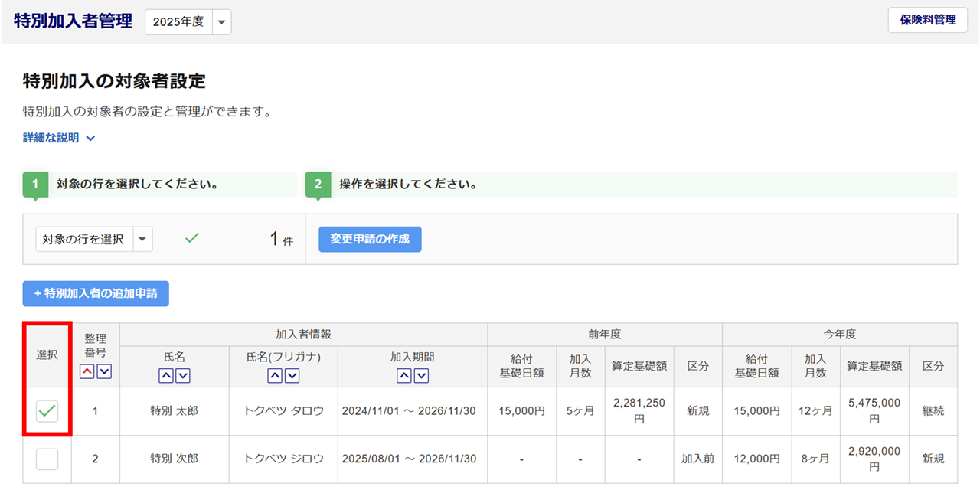Sort 整理番号 column in ascending order
The image size is (980, 490).
tap(87, 371)
